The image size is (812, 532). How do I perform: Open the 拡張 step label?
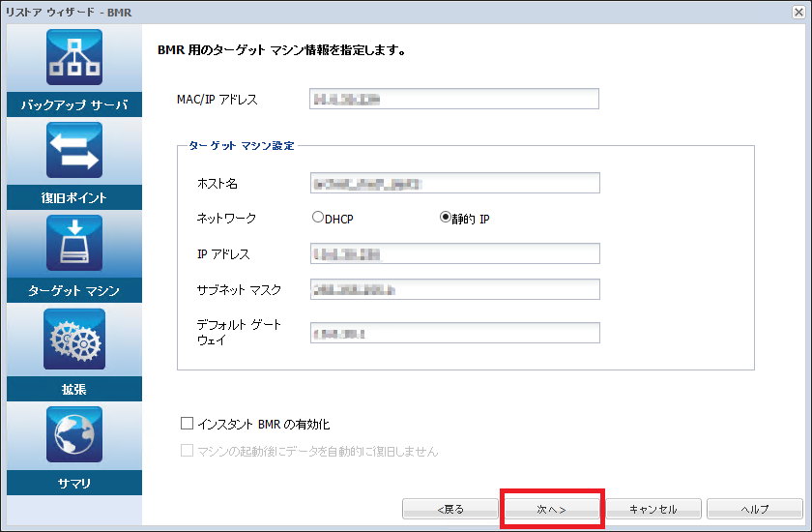74,389
